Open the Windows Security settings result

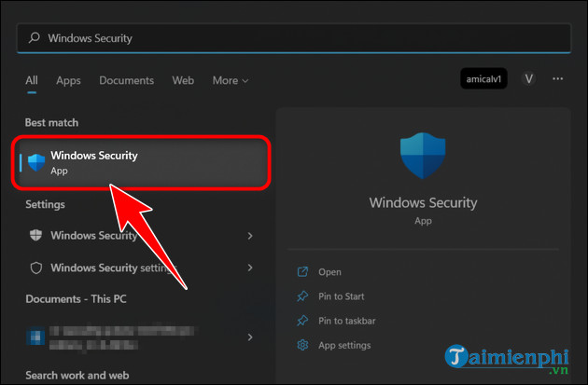tap(141, 236)
